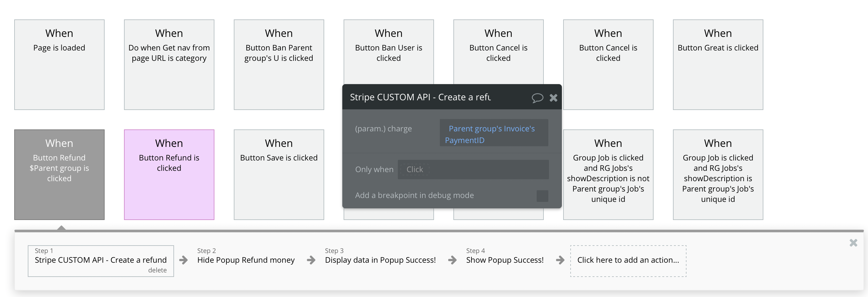Close the Stripe CUSTOM API property popup
The image size is (868, 297).
(553, 98)
